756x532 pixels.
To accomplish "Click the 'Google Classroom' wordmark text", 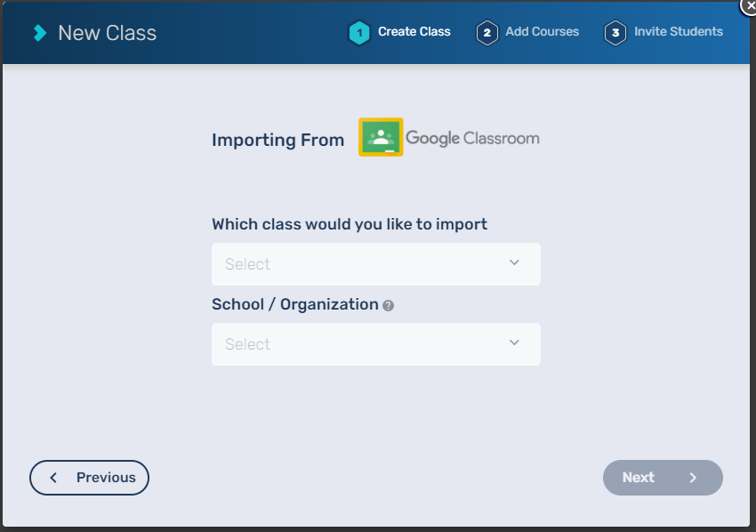I will point(472,139).
